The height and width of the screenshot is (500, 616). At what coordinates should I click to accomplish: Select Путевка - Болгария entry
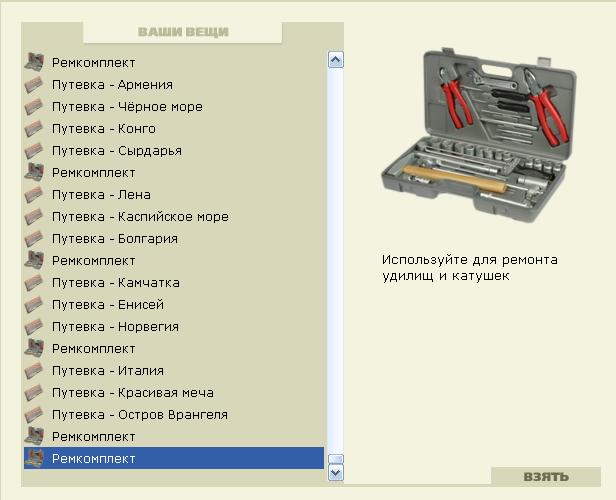tap(174, 238)
